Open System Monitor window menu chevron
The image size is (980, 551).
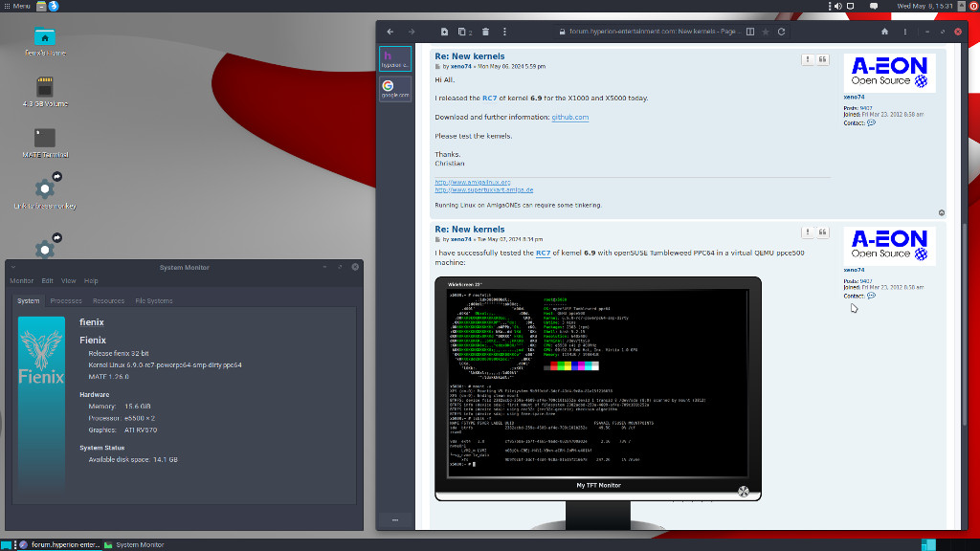[x=13, y=268]
